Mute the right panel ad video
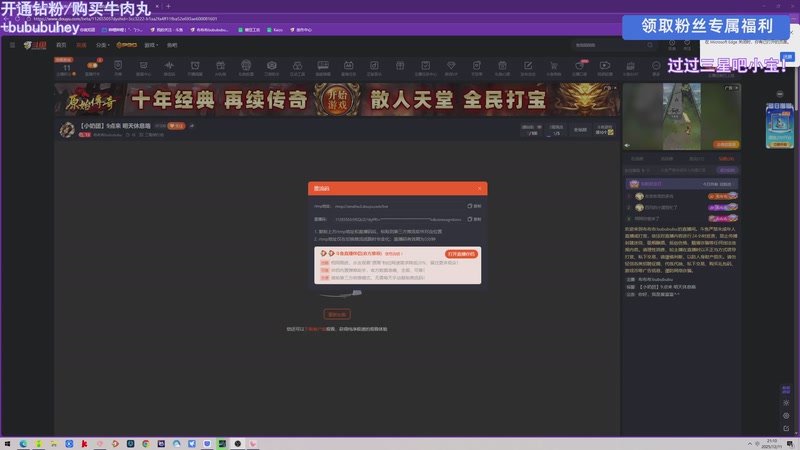Viewport: 800px width, 450px height. click(627, 145)
